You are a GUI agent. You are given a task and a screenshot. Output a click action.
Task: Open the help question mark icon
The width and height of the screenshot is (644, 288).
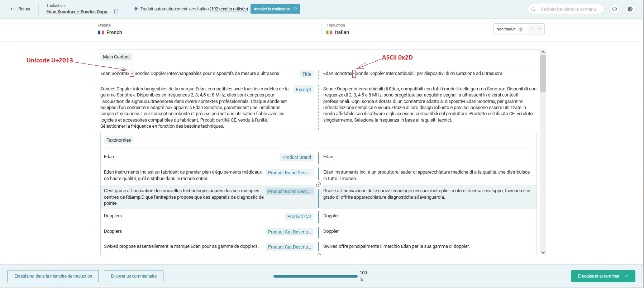click(615, 9)
